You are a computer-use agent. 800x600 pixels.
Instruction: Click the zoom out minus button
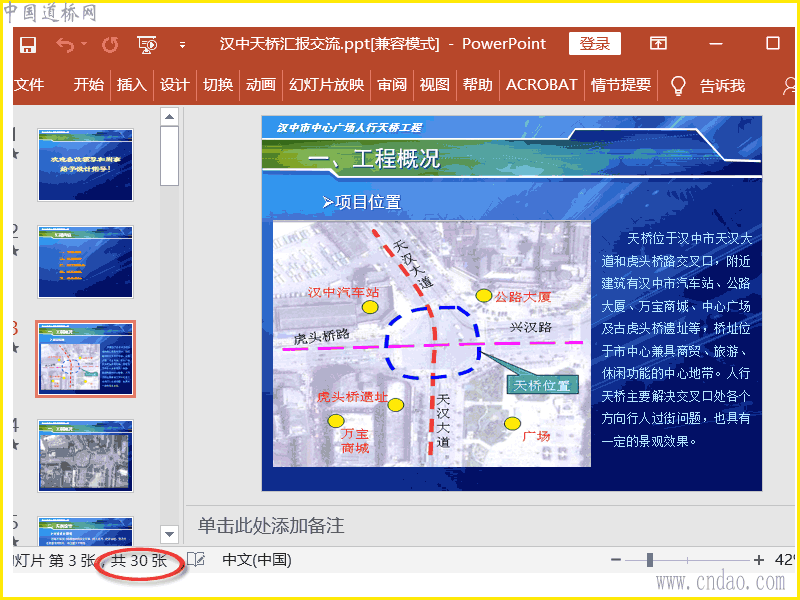[616, 560]
